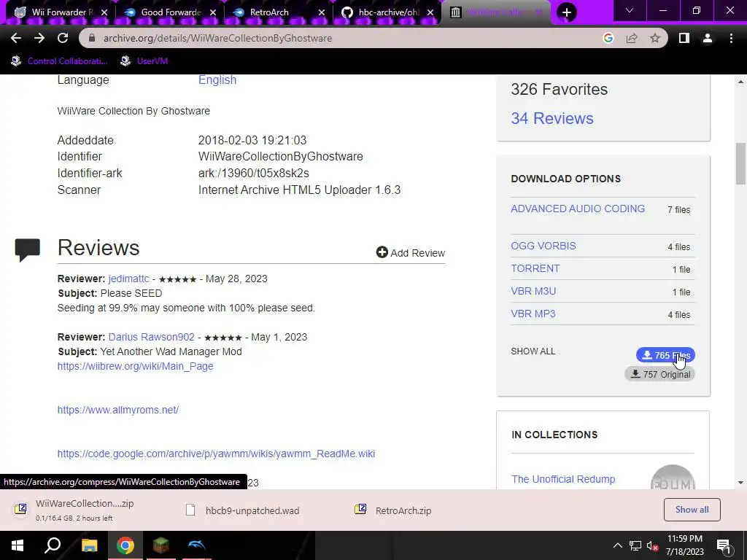Viewport: 747px width, 560px height.
Task: Click the Google lens icon in address bar
Action: 608,38
